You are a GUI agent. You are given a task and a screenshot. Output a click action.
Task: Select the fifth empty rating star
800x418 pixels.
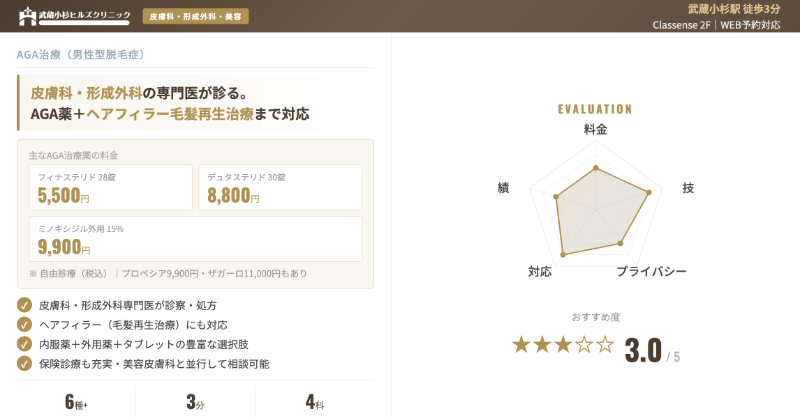coord(605,345)
